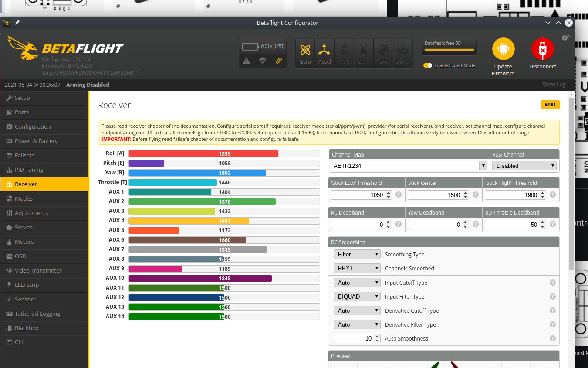Open help for Derivative Cutoff Type
Viewport: 588px width, 368px height.
pyautogui.click(x=553, y=310)
